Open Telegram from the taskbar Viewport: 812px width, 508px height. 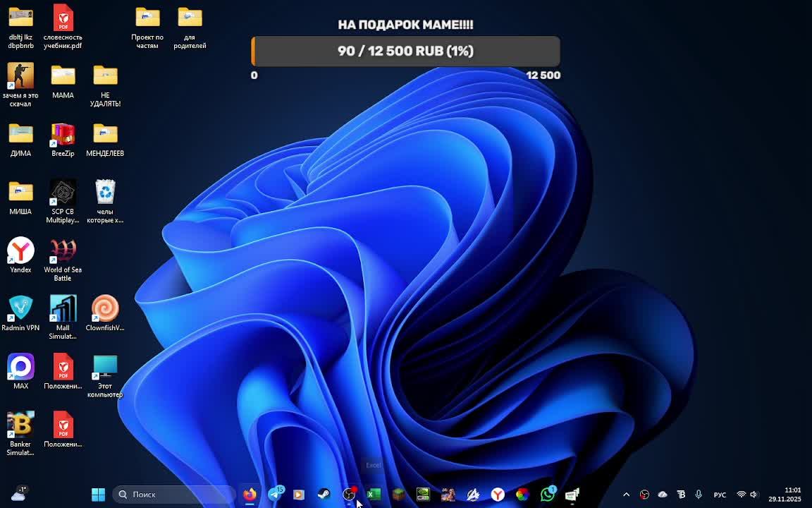276,494
